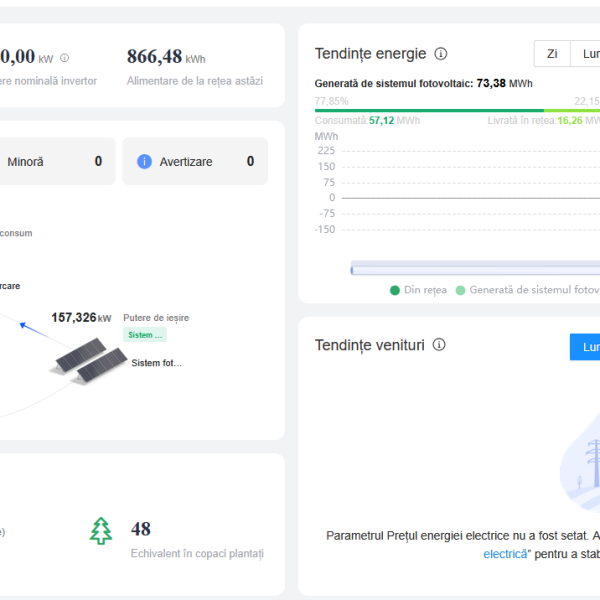The height and width of the screenshot is (600, 600).
Task: Open the Avertizare alarm card
Action: tap(195, 162)
